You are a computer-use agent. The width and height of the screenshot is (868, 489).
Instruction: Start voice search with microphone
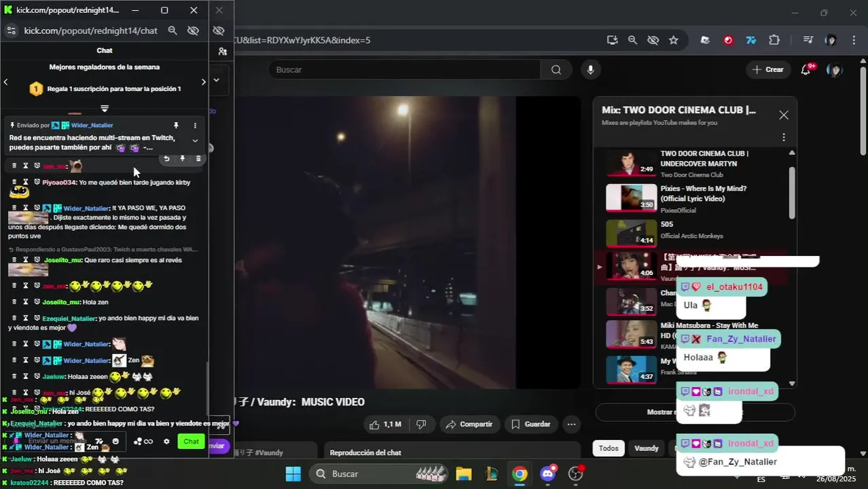590,69
